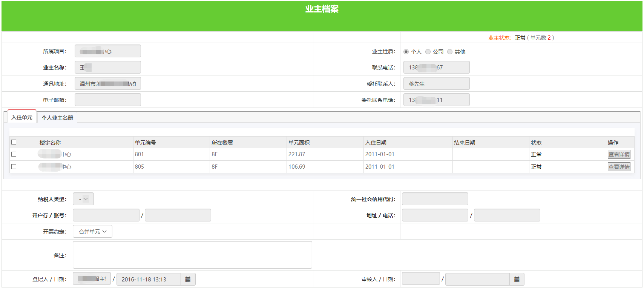Viewport: 644px width, 289px height.
Task: Click the 开户行 bank name field
Action: point(106,215)
